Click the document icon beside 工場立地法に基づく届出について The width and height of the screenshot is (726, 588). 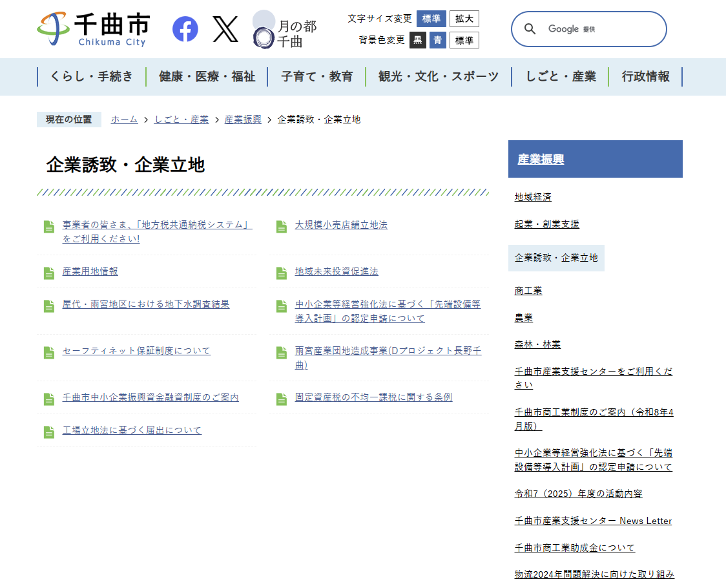pyautogui.click(x=49, y=432)
